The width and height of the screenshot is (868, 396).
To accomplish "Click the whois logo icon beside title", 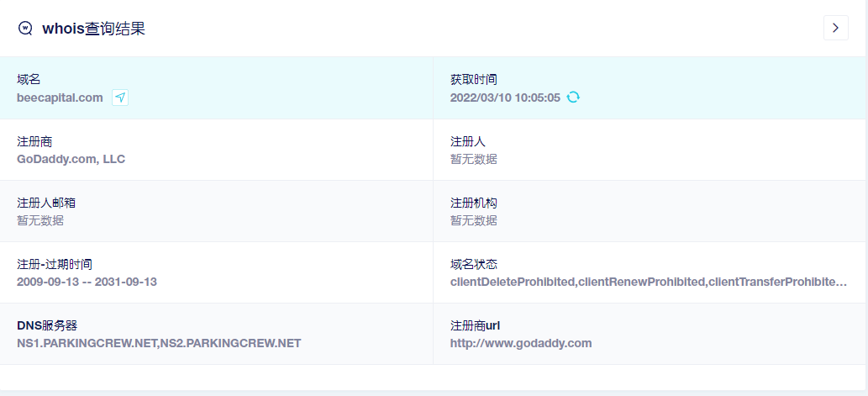I will point(25,29).
